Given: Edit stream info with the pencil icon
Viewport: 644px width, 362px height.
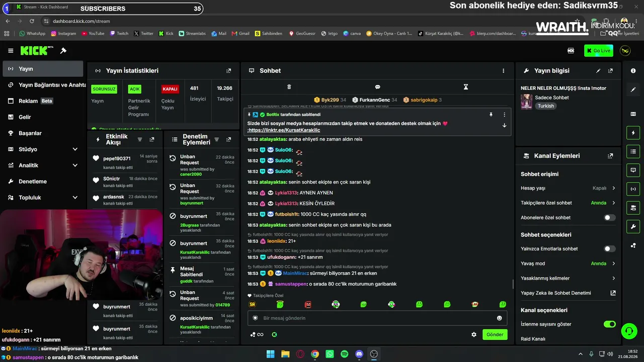Looking at the screenshot, I should (598, 71).
